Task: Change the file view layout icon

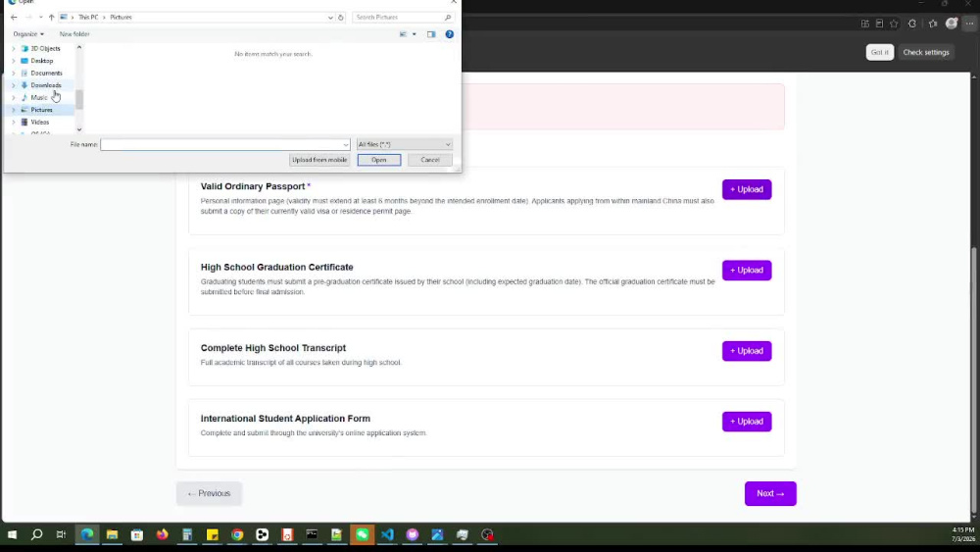Action: click(403, 34)
